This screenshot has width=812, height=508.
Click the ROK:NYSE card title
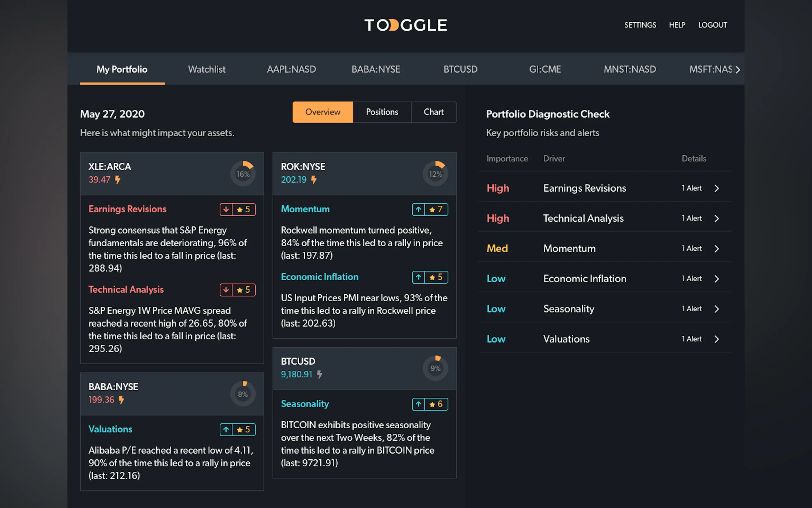tap(303, 167)
